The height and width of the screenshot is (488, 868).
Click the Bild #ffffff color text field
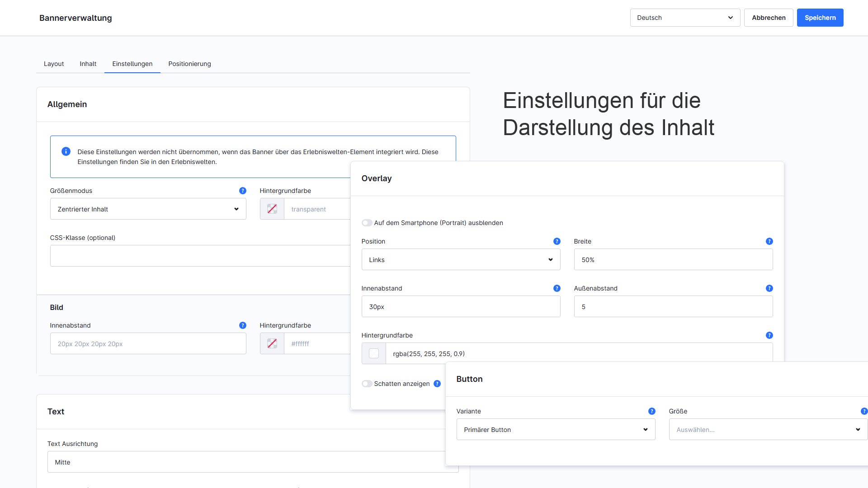tap(317, 343)
